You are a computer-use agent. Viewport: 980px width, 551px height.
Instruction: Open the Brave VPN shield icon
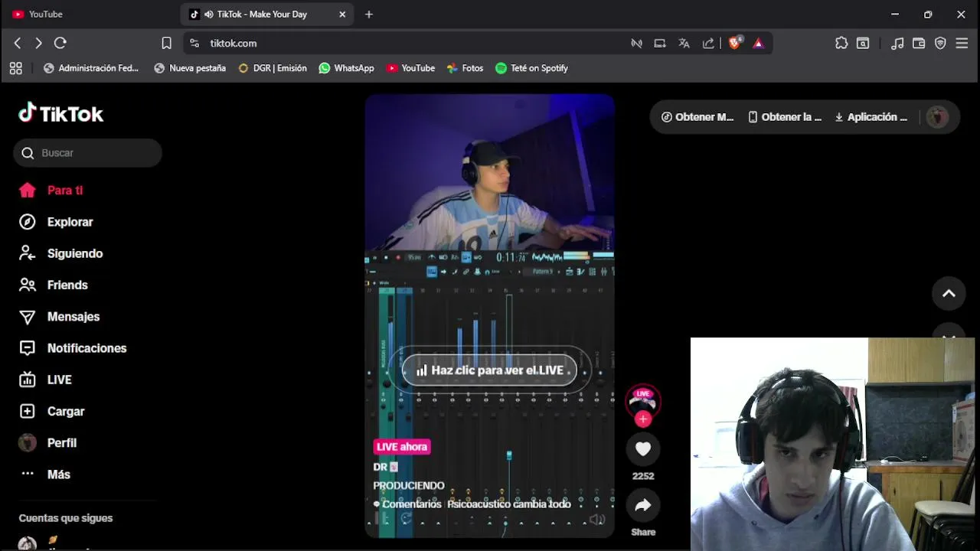click(x=940, y=44)
